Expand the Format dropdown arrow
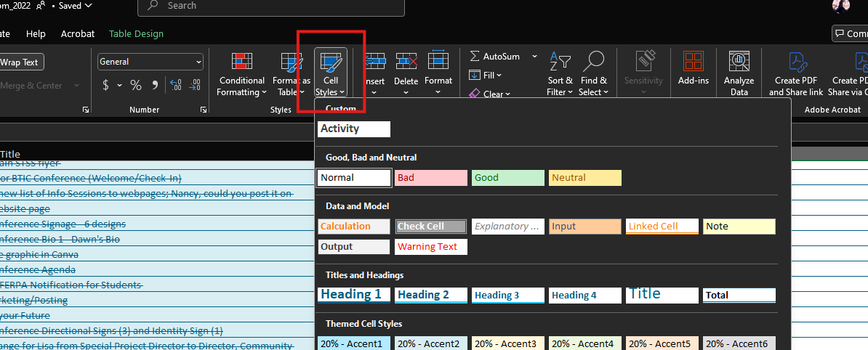Image resolution: width=868 pixels, height=350 pixels. click(438, 92)
